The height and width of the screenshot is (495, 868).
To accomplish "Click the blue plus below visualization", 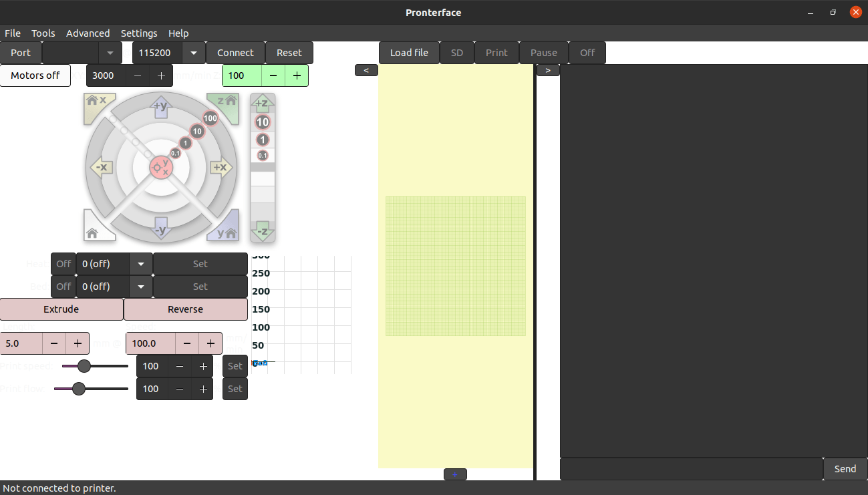I will (455, 474).
